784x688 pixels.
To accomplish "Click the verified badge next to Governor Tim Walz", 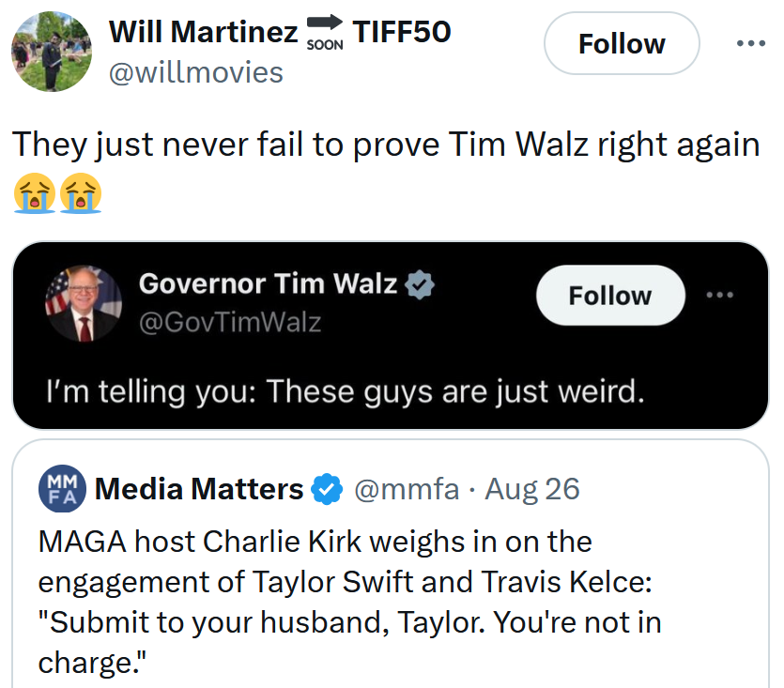I will (420, 284).
